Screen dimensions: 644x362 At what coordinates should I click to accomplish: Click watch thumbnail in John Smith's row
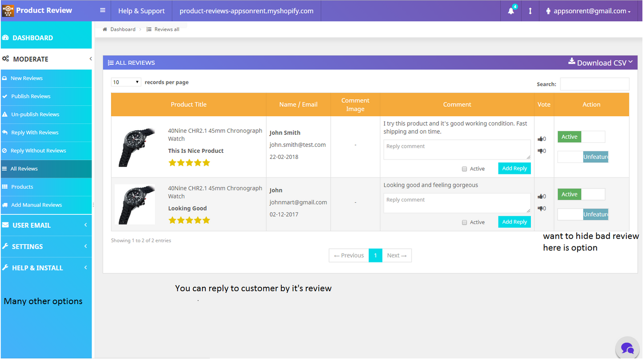click(x=135, y=147)
